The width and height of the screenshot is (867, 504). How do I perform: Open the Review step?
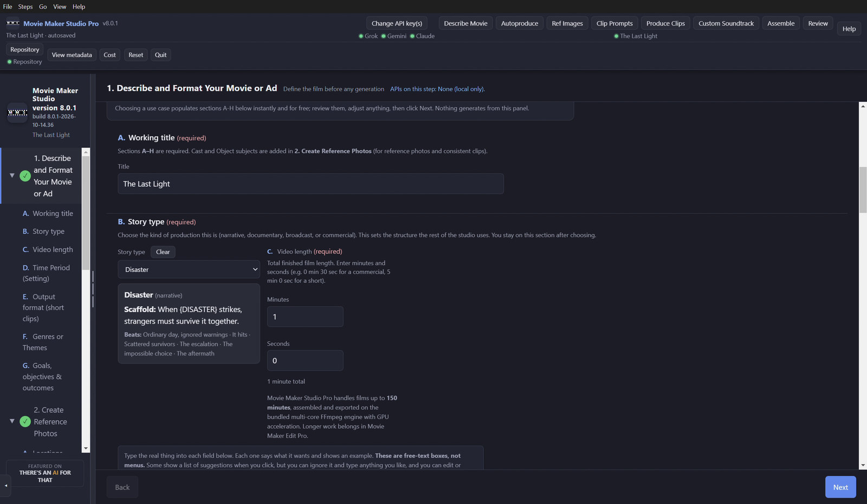[818, 23]
